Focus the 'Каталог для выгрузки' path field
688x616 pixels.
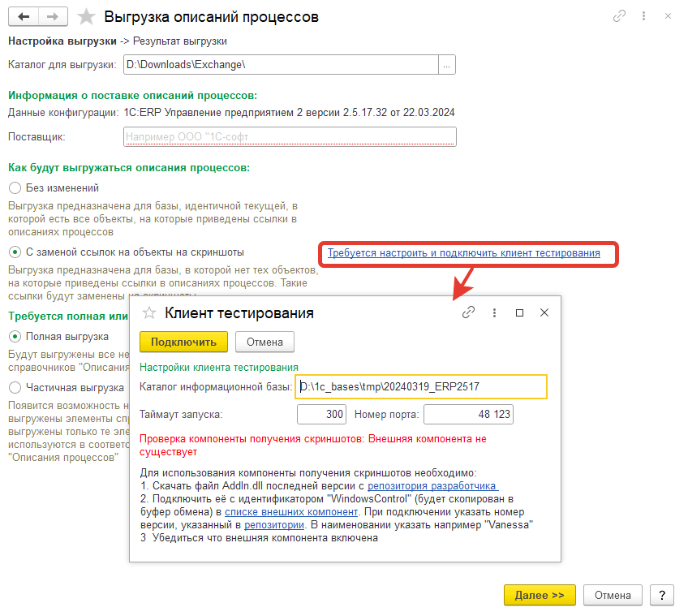click(x=281, y=65)
